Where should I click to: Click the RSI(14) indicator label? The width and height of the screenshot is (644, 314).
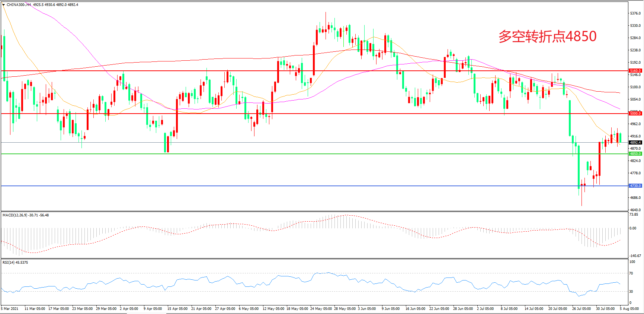point(15,263)
